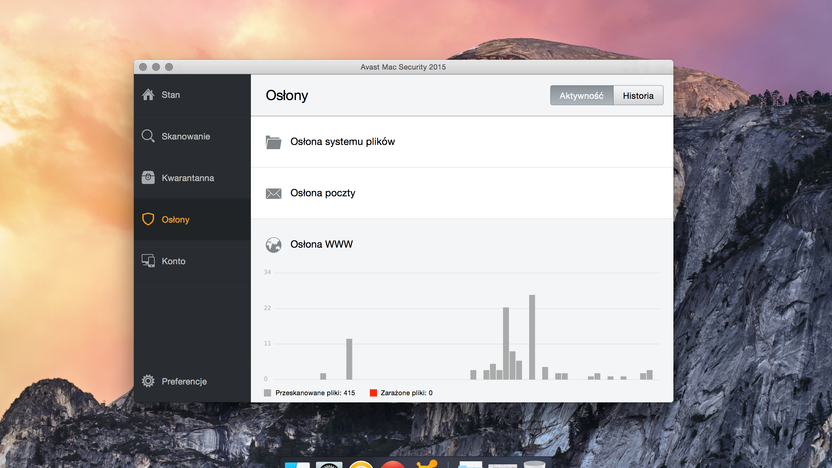Collapse the Osłona WWW row
Screen dimensions: 832x468
[x=462, y=245]
